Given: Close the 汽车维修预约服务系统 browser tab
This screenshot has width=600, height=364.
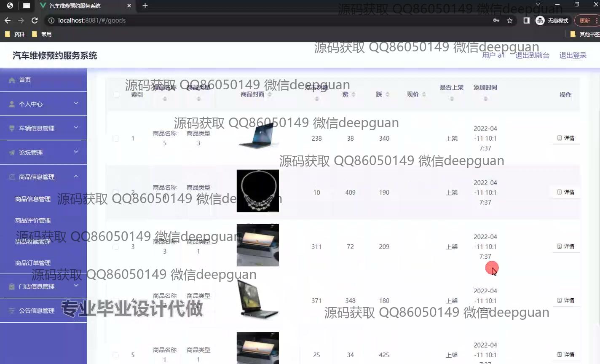Looking at the screenshot, I should point(129,6).
